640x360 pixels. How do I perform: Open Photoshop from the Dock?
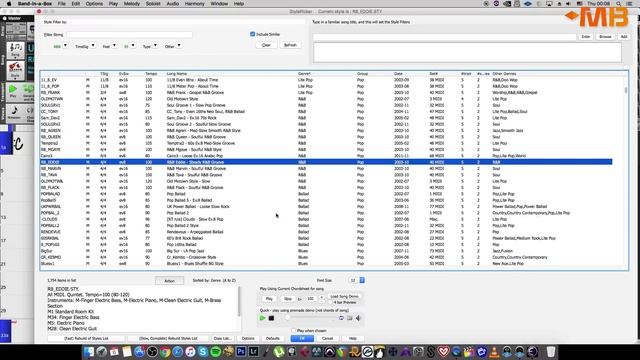point(241,351)
